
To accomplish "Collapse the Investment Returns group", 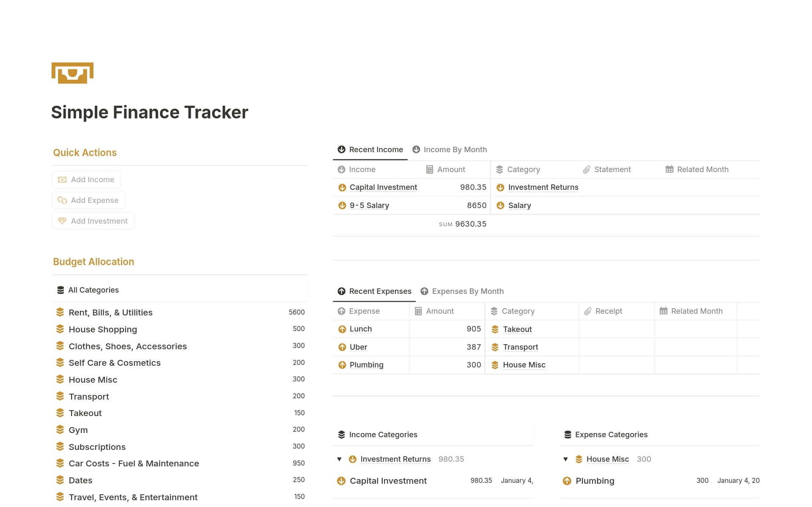I will click(339, 459).
